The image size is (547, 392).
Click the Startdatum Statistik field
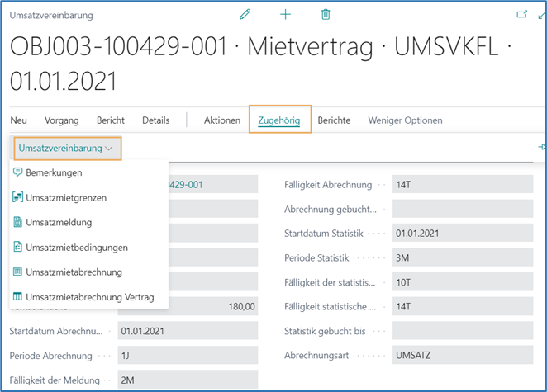[463, 233]
